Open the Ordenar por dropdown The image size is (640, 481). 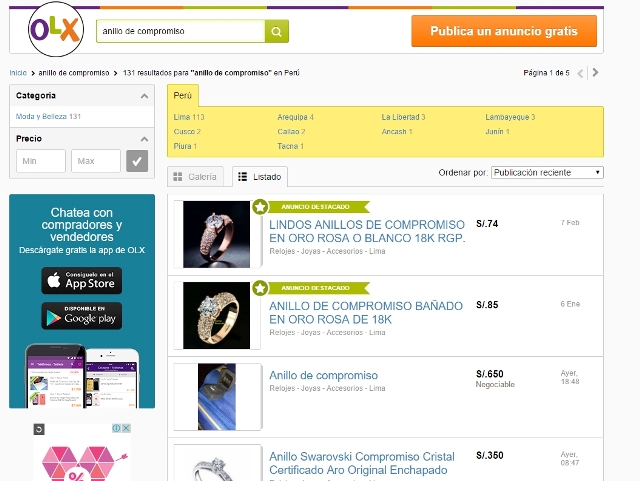click(x=546, y=172)
